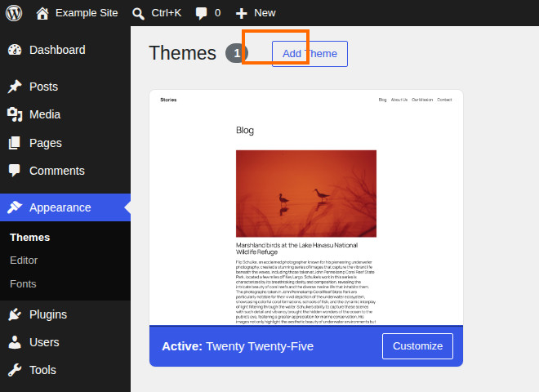Open the Plugins menu
This screenshot has height=392, width=539.
pos(48,314)
